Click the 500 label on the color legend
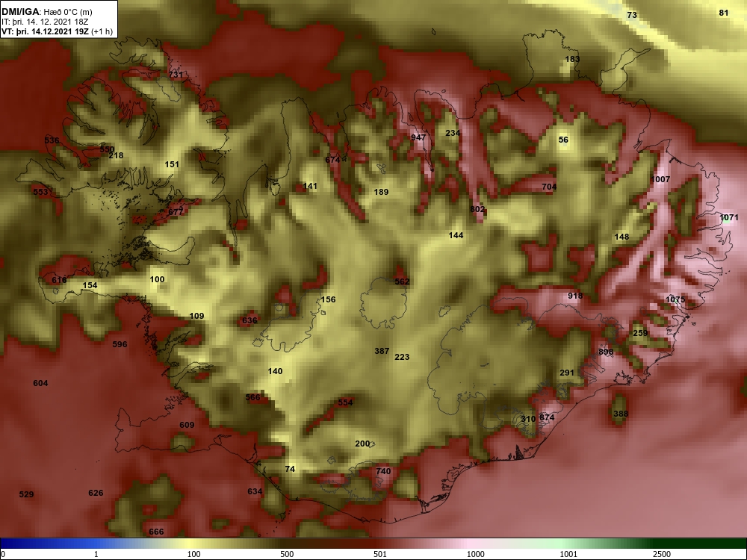 coord(287,554)
